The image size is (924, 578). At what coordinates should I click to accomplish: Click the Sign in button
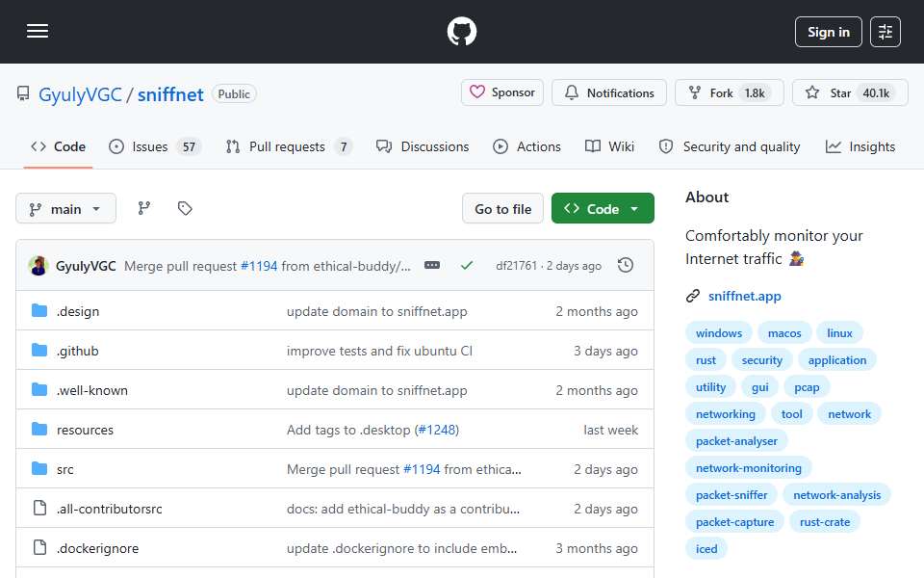tap(828, 32)
